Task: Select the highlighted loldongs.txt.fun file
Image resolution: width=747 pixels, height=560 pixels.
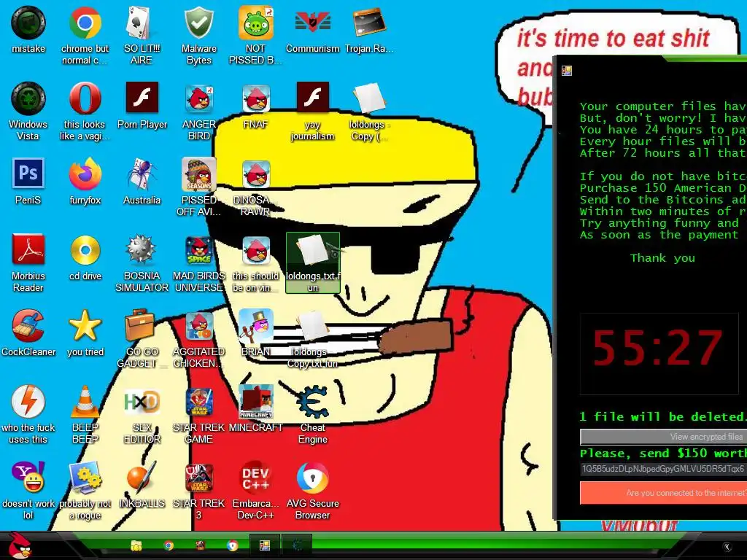Action: 312,262
